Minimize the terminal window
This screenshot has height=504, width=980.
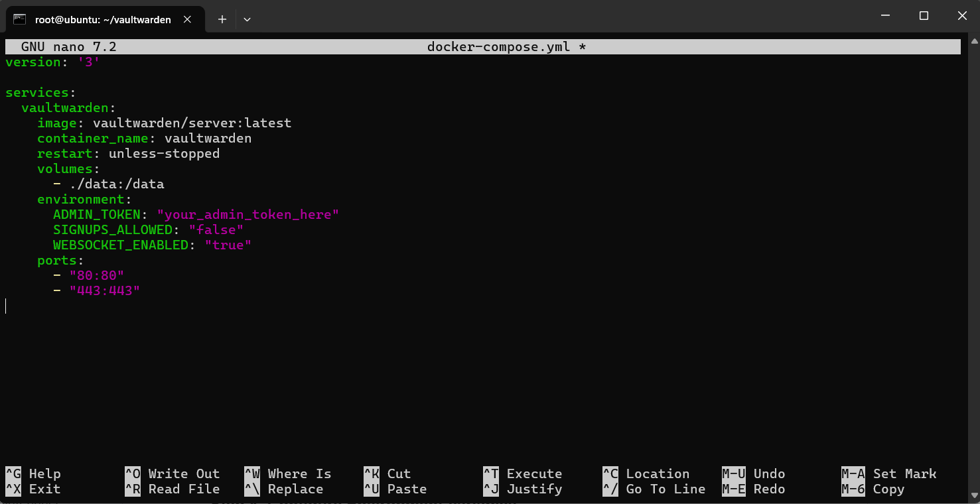884,16
